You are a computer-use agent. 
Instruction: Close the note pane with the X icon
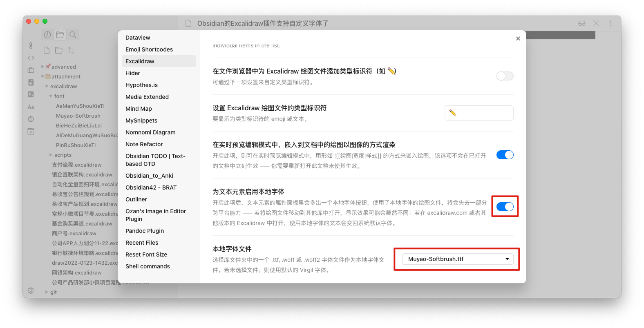tap(596, 24)
